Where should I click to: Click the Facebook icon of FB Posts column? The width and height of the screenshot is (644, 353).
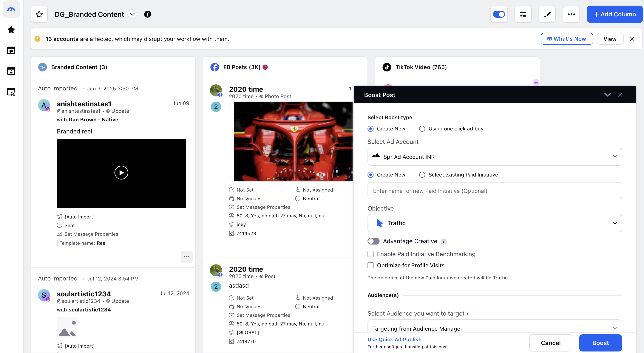coord(215,67)
